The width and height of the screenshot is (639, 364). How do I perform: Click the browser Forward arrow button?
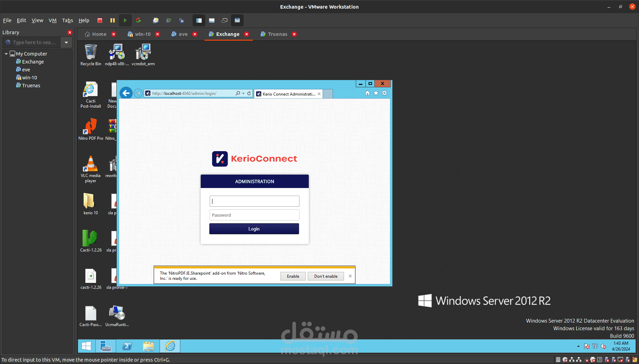[138, 93]
